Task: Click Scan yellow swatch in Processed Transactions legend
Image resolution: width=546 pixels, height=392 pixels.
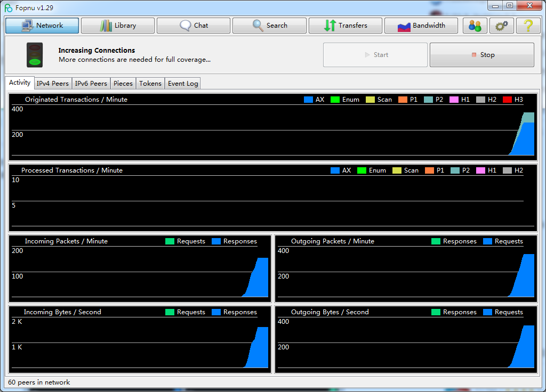Action: click(397, 170)
